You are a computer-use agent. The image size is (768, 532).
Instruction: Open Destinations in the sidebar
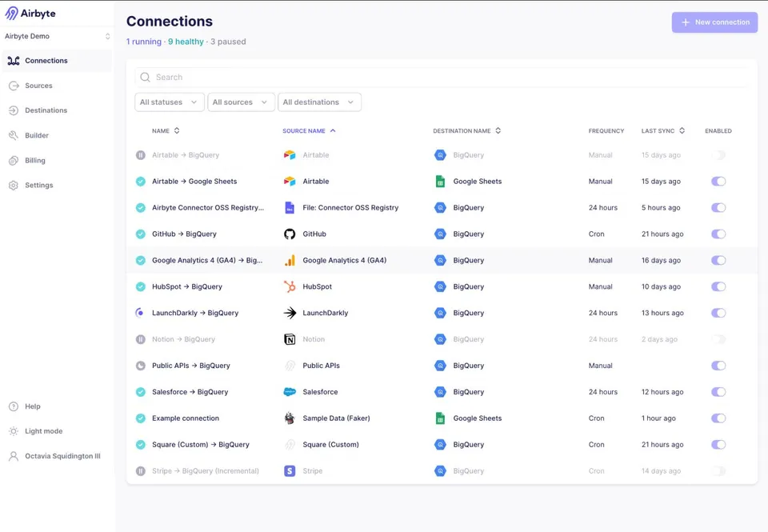click(x=58, y=110)
